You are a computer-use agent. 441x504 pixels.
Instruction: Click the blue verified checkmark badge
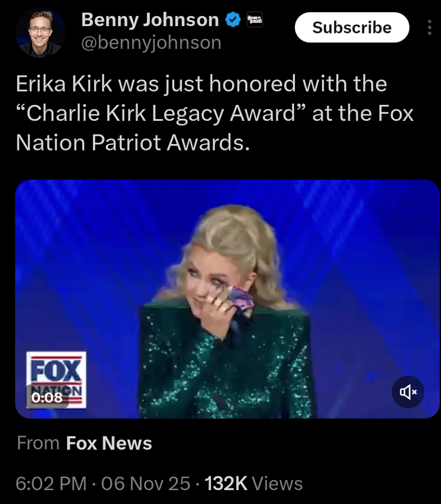[233, 20]
